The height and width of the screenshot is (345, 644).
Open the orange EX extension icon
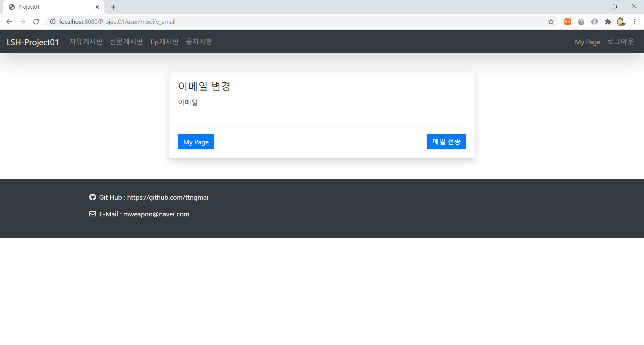point(568,22)
